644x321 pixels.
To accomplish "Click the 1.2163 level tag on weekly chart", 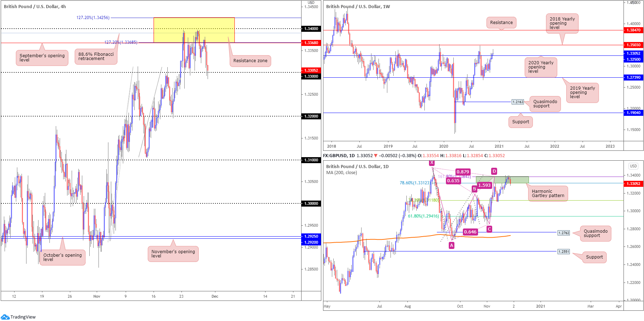I will [x=518, y=102].
